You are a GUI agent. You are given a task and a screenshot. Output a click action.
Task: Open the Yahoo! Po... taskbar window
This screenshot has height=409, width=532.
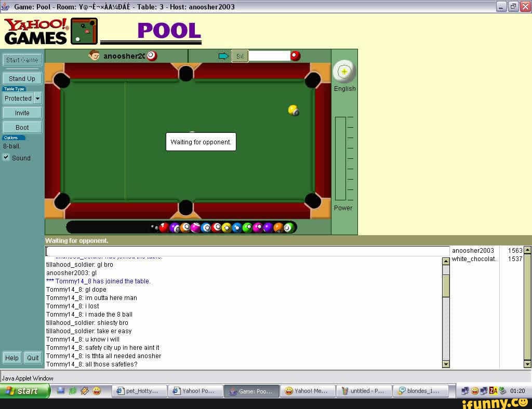[196, 391]
